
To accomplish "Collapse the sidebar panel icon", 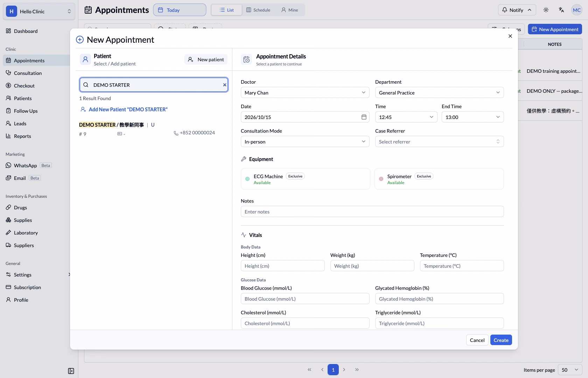I will 71,371.
